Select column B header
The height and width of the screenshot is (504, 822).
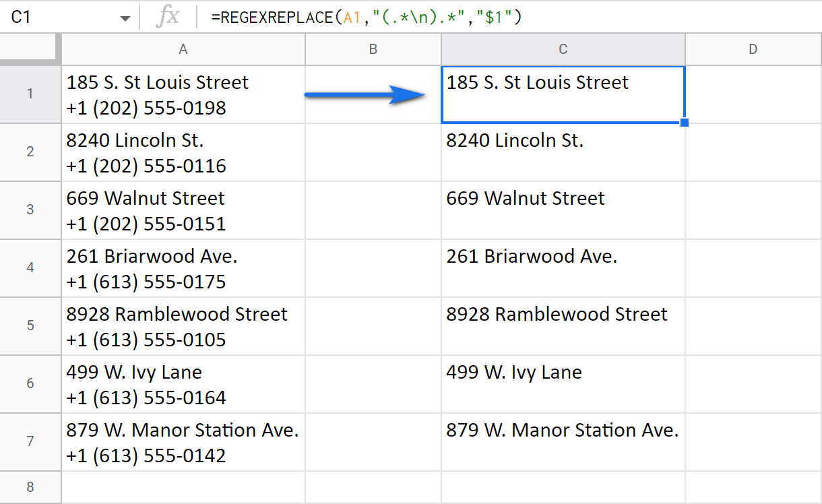373,49
